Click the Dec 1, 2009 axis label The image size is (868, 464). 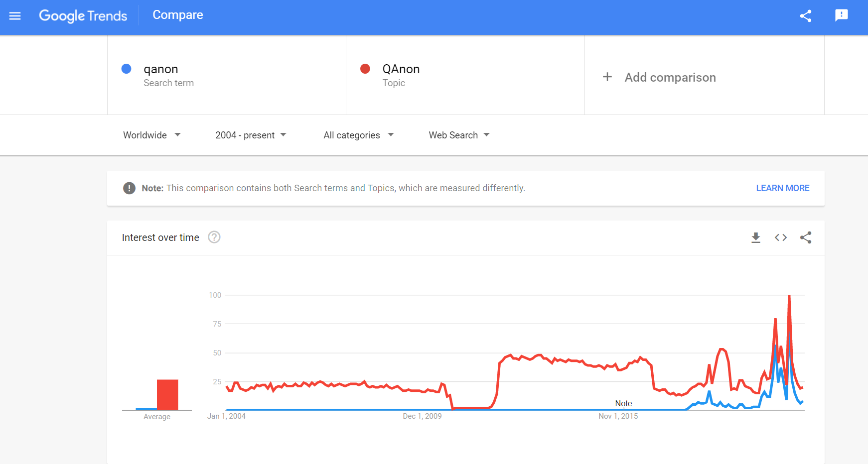[422, 416]
